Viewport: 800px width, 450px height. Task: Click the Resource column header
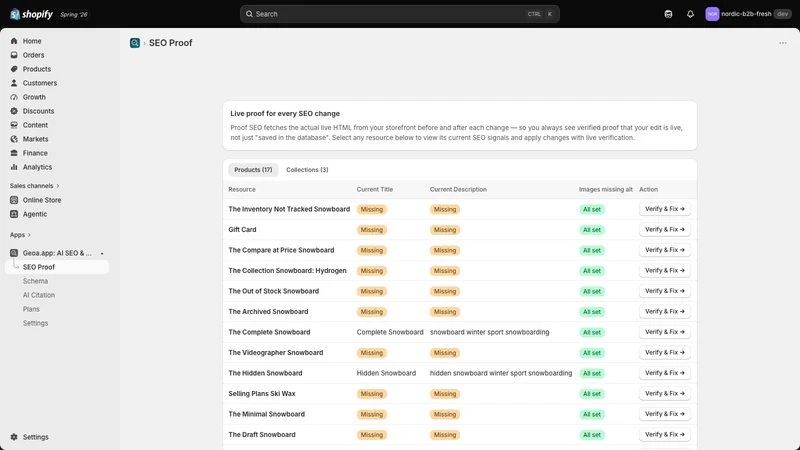(242, 189)
